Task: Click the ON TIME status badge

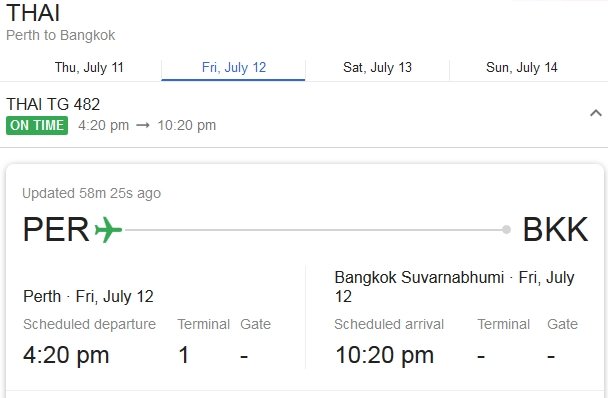Action: click(37, 125)
